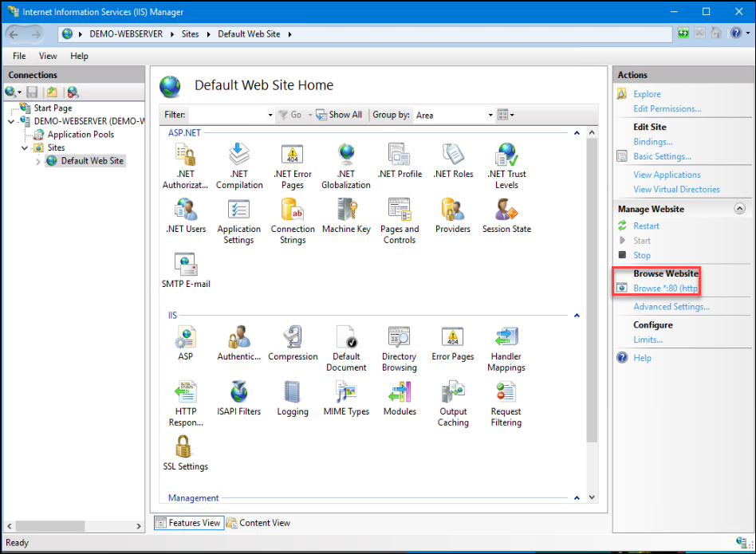
Task: Click the features list vertical scrollbar
Action: pos(592,290)
